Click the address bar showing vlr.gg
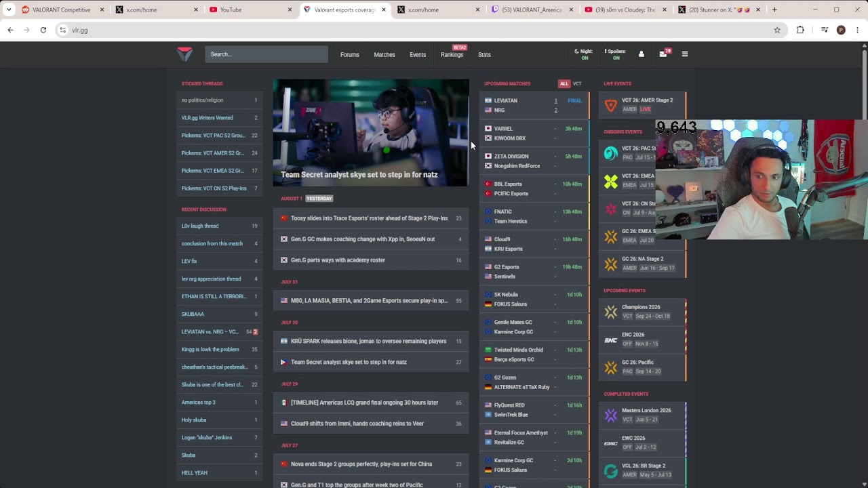Screen dimensions: 868x488 pyautogui.click(x=420, y=30)
